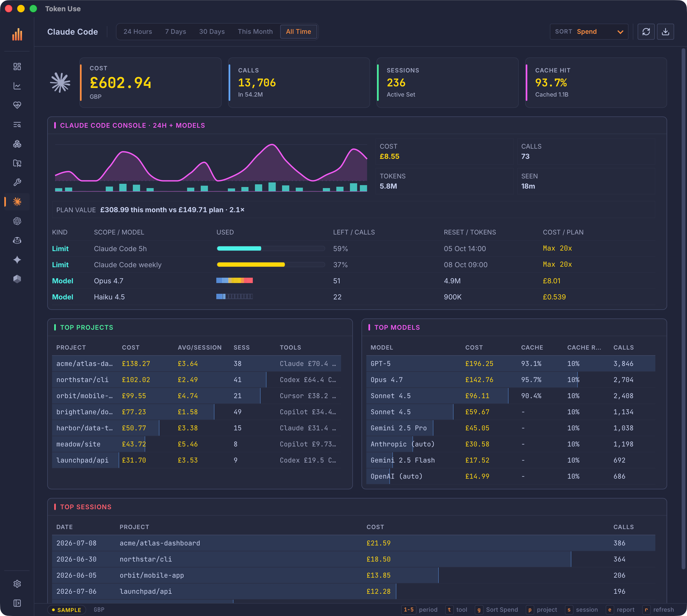
Task: Switch to the 7 Days tab
Action: (176, 31)
